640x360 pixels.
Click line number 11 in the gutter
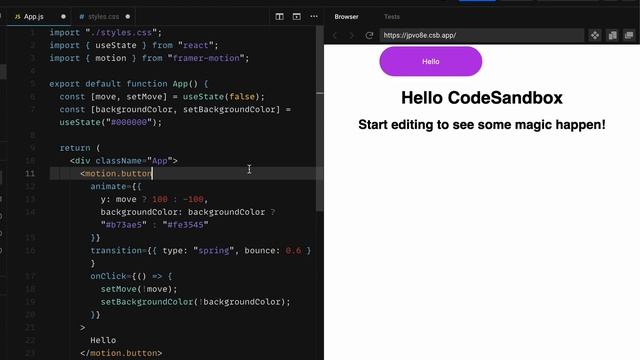pos(30,173)
